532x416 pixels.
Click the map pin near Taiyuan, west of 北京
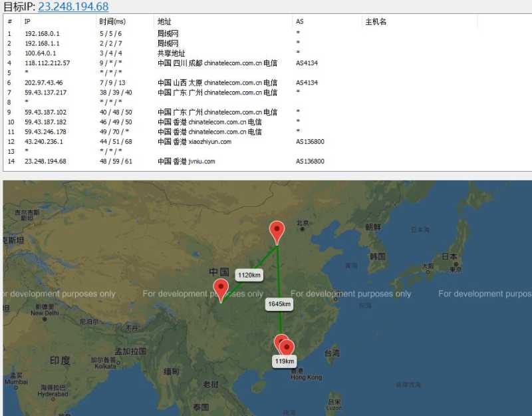tap(277, 232)
